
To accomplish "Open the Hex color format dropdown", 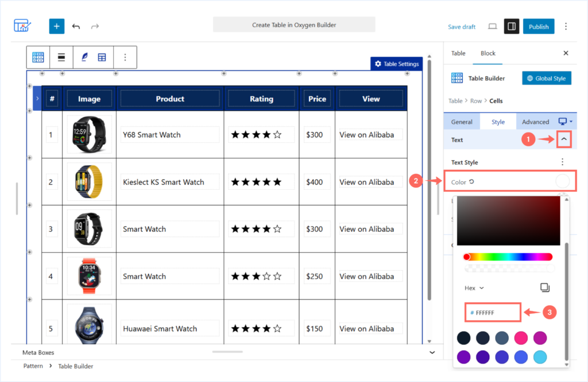I will tap(474, 288).
